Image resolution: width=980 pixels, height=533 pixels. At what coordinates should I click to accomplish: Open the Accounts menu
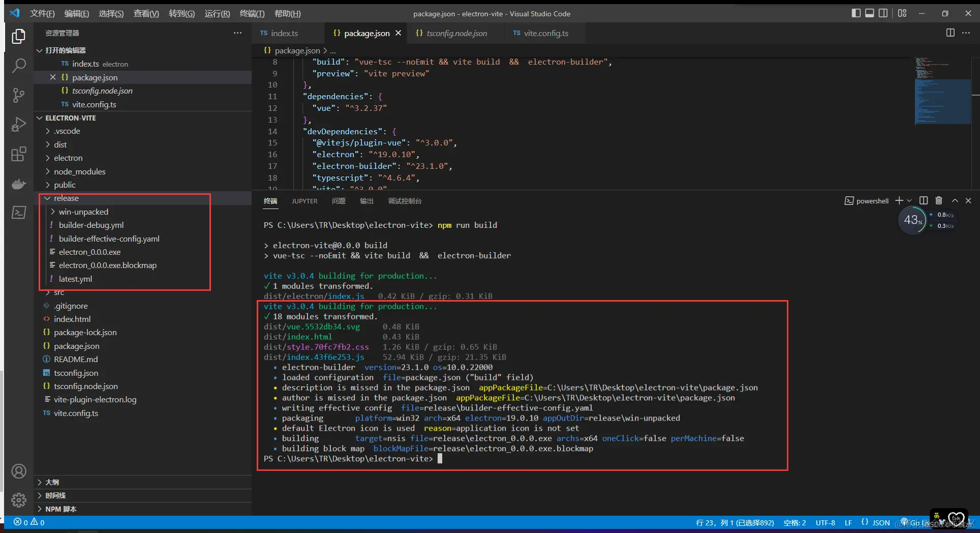click(x=19, y=471)
